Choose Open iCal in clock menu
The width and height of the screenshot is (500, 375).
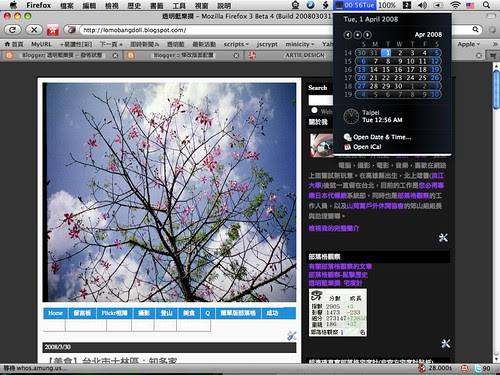[x=367, y=147]
